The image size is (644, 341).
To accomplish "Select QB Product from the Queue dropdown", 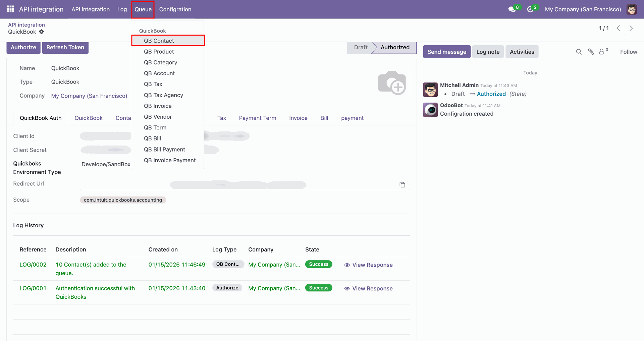I will tap(167, 52).
